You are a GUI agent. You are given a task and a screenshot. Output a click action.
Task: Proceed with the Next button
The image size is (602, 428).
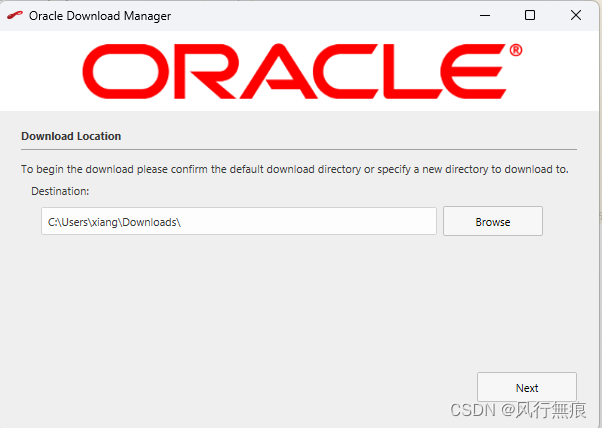tap(527, 387)
